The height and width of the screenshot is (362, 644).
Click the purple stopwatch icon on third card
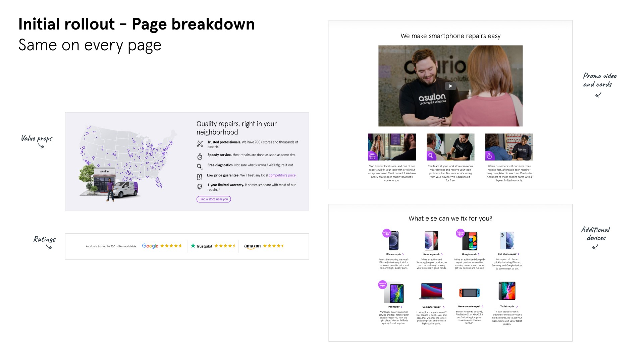(x=490, y=156)
